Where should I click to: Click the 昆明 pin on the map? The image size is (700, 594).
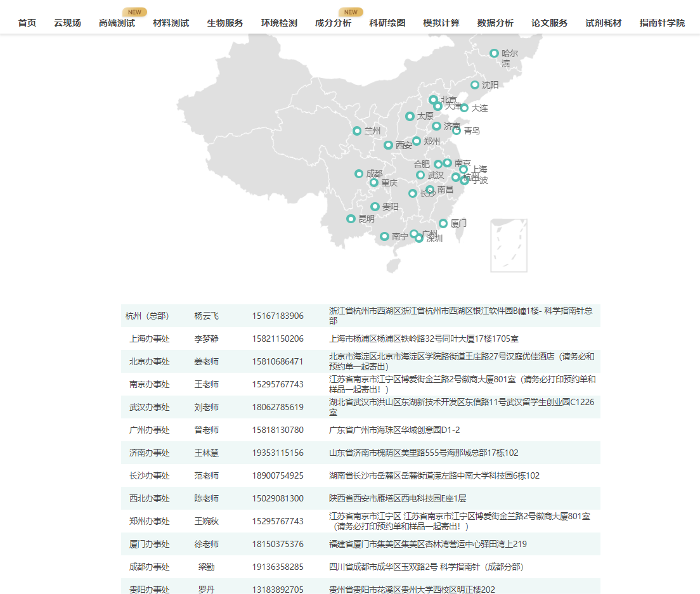[x=351, y=218]
